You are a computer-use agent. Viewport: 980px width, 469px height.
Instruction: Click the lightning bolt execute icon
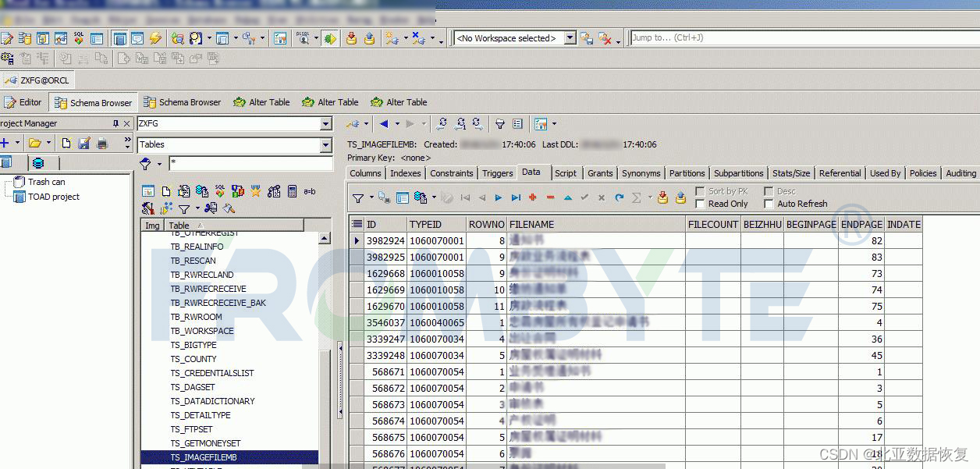click(155, 37)
